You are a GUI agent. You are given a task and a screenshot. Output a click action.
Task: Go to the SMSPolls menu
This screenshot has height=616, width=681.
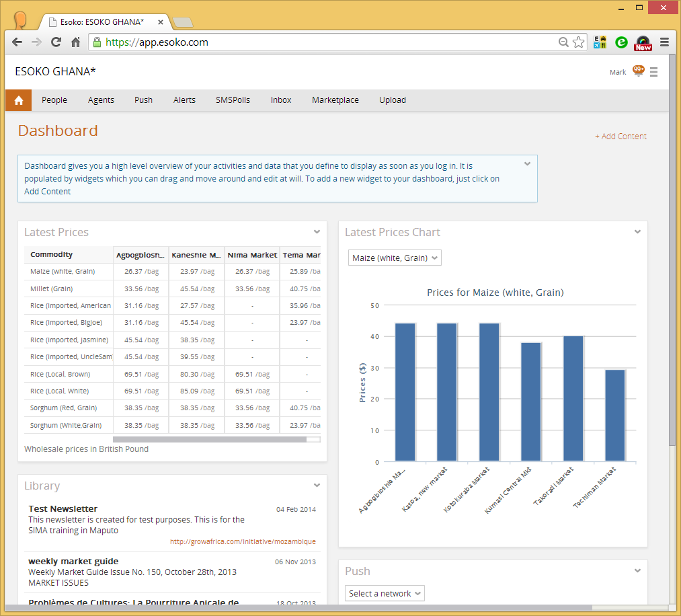point(233,100)
